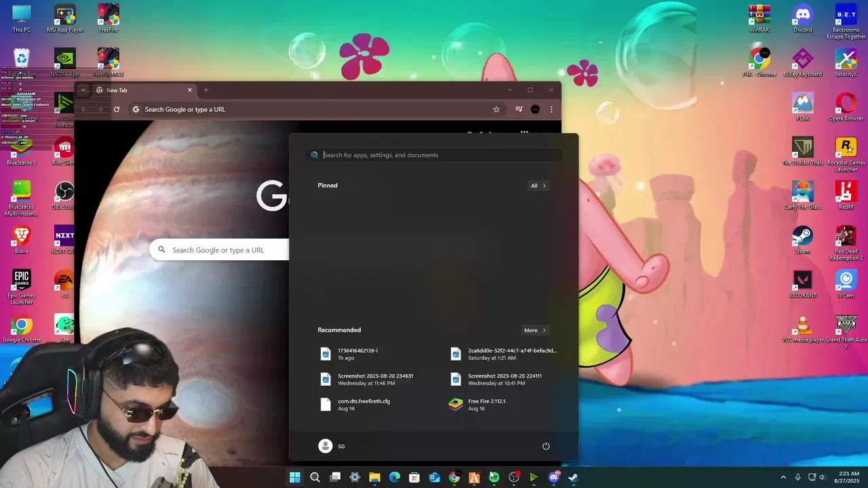868x488 pixels.
Task: Open the iVCam desktop icon
Action: coord(846,284)
